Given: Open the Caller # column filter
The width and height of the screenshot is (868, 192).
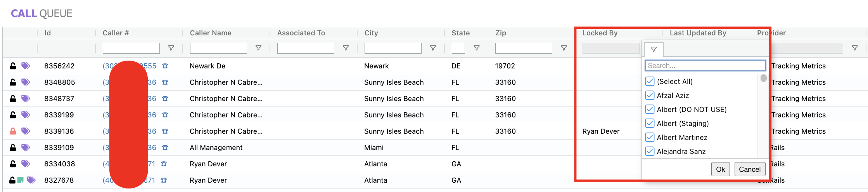Looking at the screenshot, I should (171, 48).
